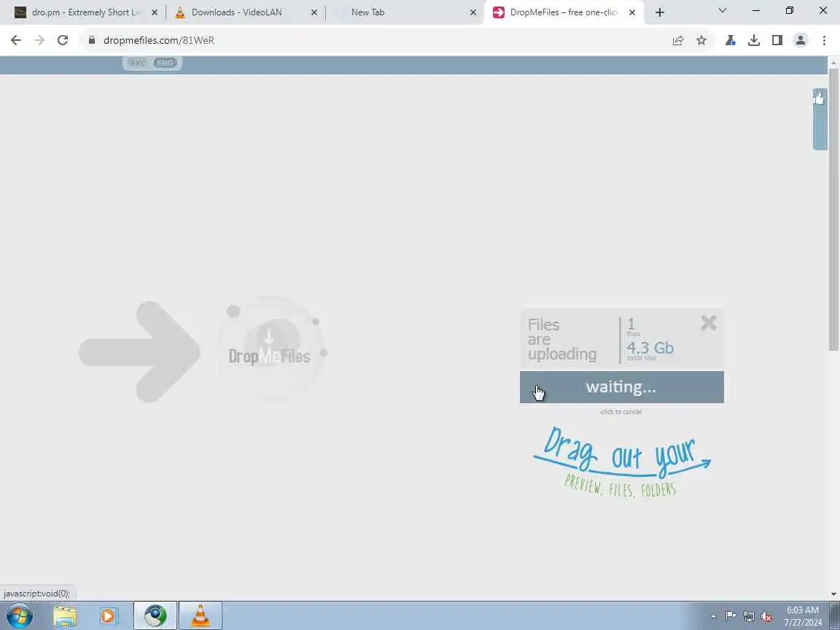Open Chrome labs flask icon

[730, 40]
